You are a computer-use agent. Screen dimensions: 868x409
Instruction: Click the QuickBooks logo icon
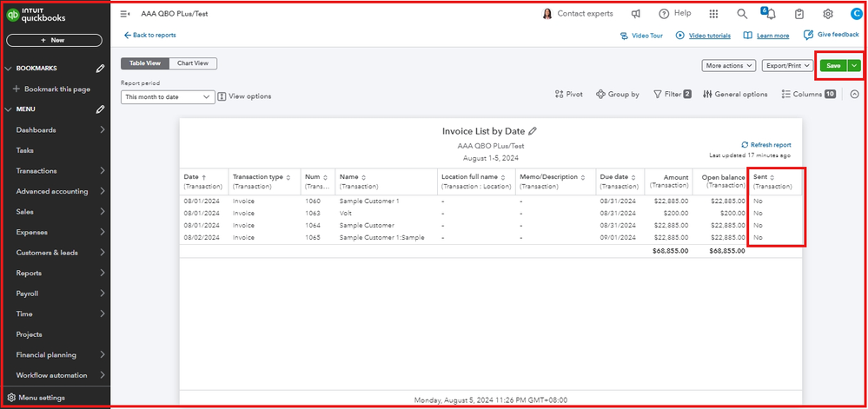pos(13,16)
